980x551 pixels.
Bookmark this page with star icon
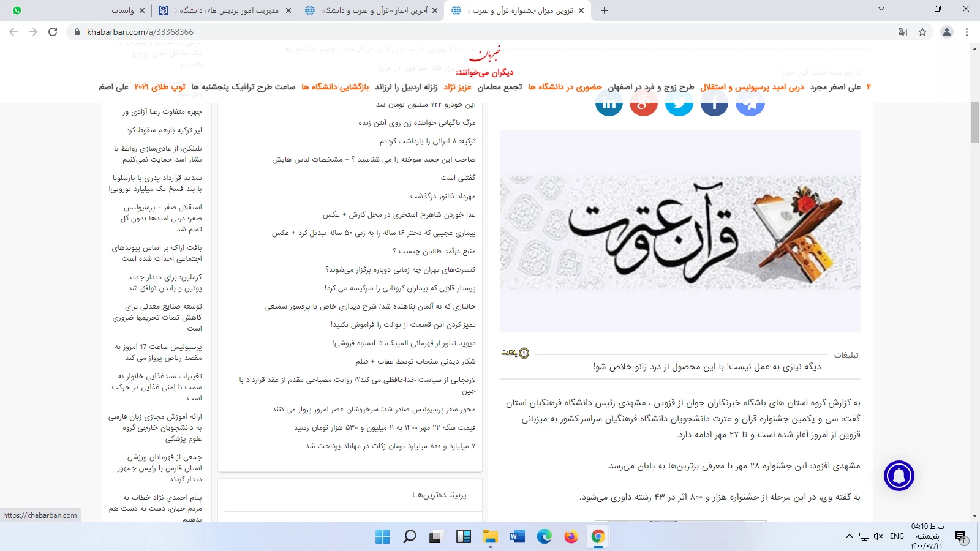click(922, 32)
